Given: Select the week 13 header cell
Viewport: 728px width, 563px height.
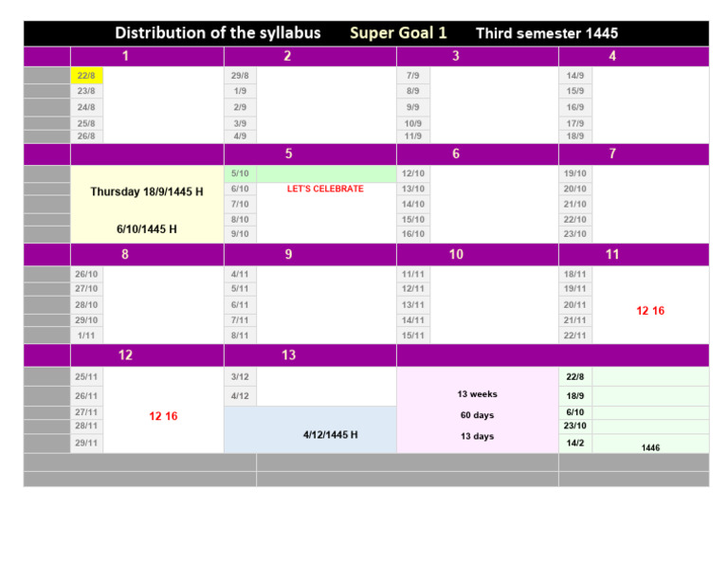Looking at the screenshot, I should (x=310, y=355).
